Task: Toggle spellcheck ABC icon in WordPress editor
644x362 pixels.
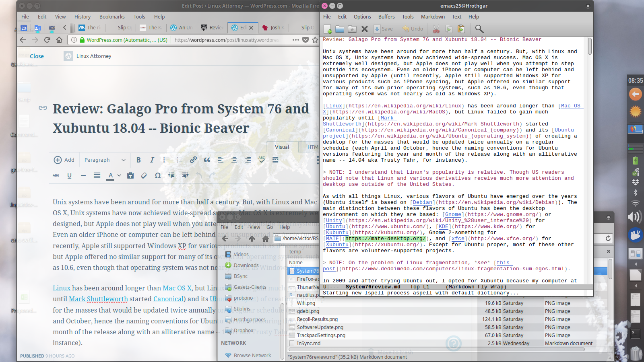Action: 262,160
